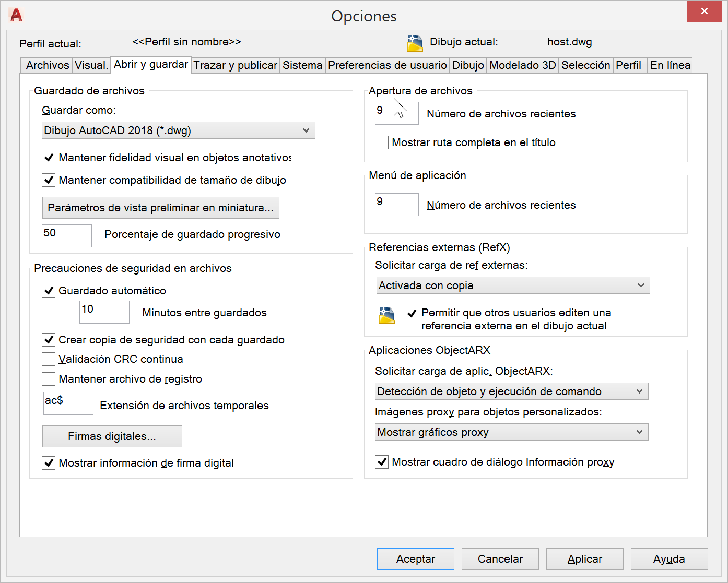This screenshot has height=583, width=728.
Task: Close the Opciones dialog window
Action: pos(704,11)
